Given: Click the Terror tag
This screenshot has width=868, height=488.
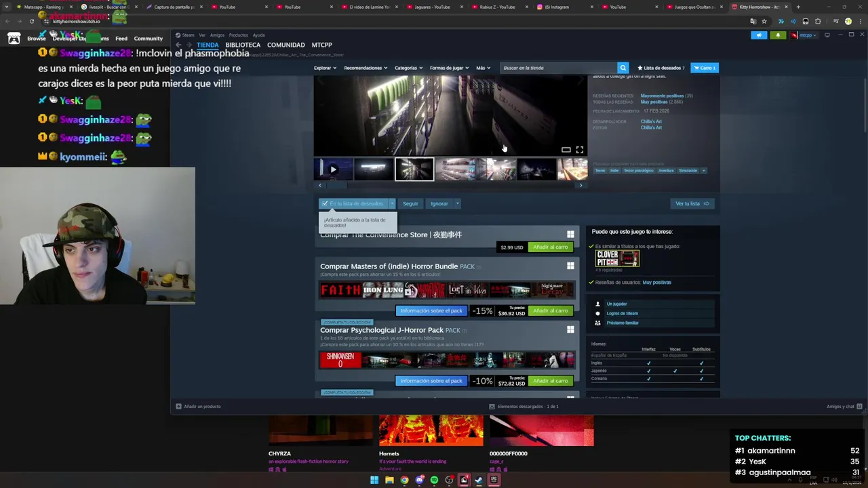Looking at the screenshot, I should coord(600,171).
